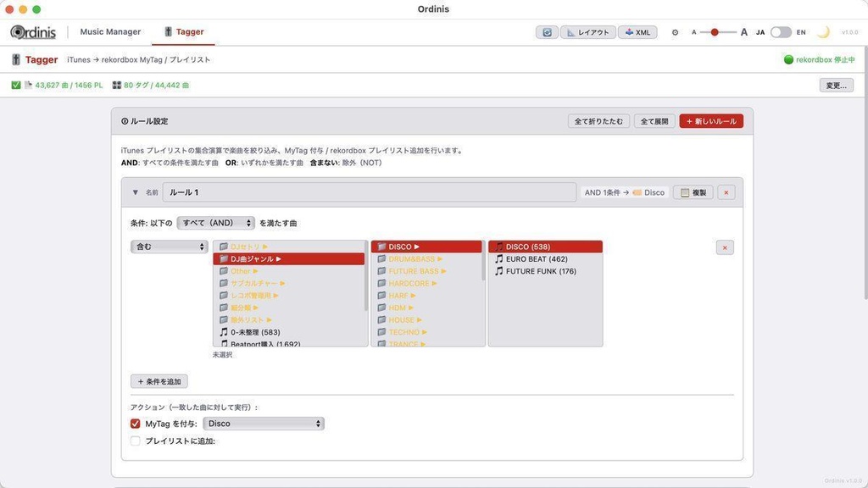
Task: Click the 43,627 曲 / 1456 PL text
Action: (69, 86)
